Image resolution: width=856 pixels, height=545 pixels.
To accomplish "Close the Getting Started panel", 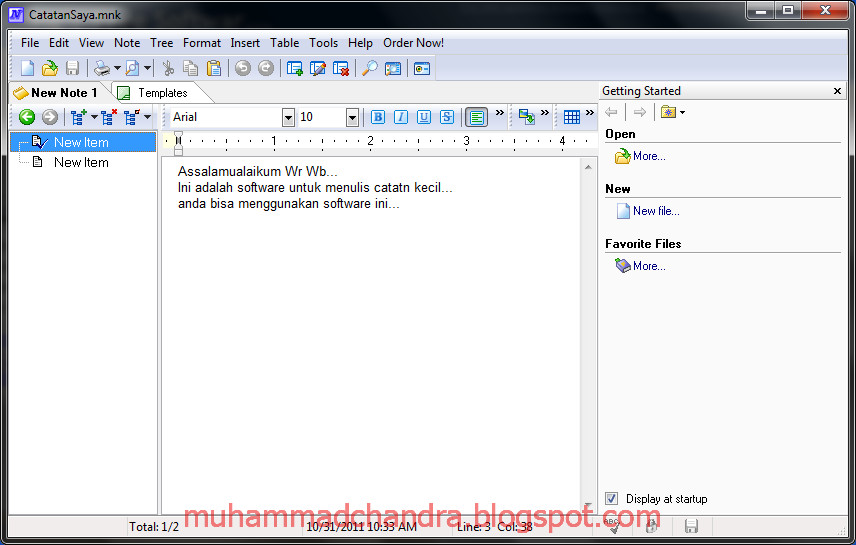I will (837, 91).
